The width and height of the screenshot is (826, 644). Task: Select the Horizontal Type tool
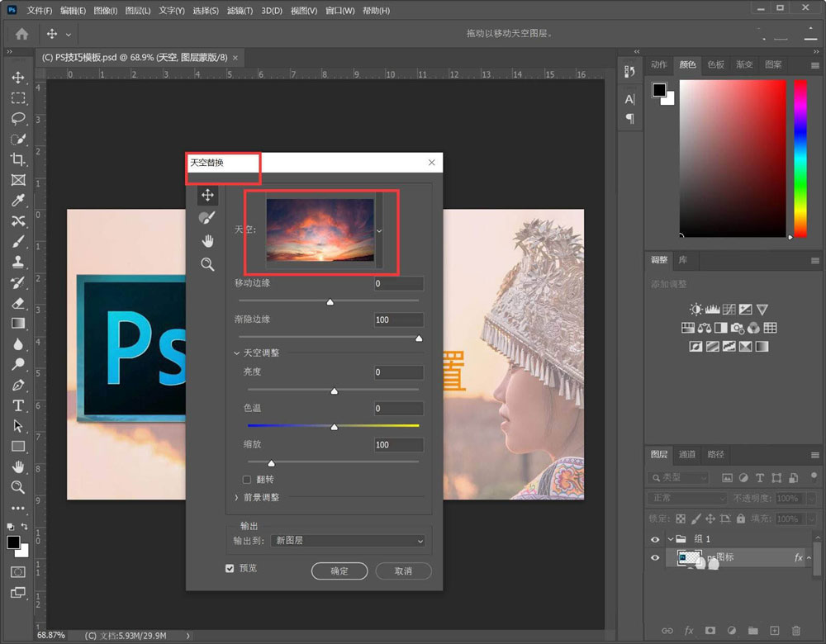[18, 405]
